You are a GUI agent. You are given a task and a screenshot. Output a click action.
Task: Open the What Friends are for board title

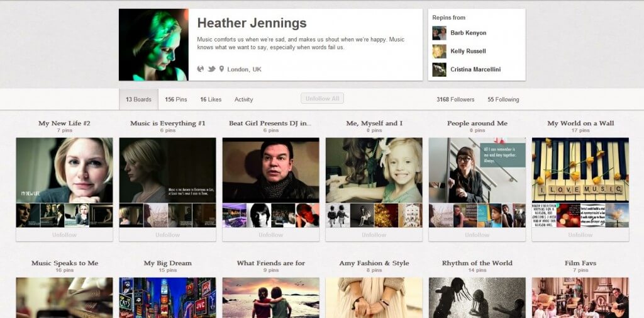270,263
